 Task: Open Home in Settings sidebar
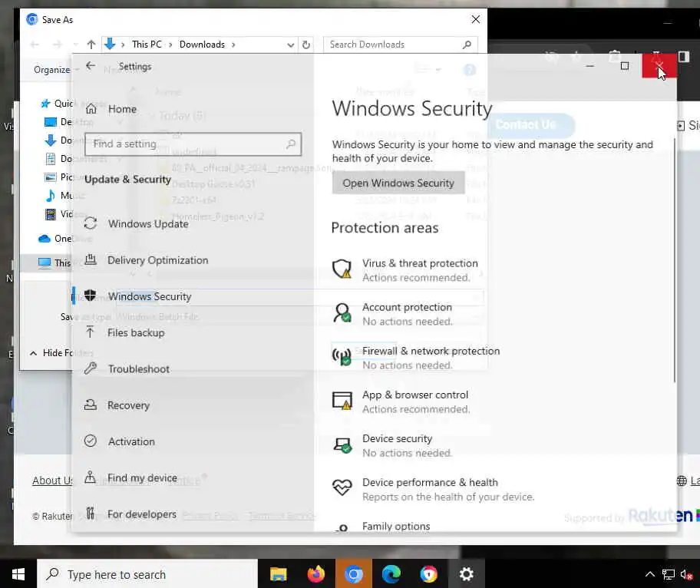pyautogui.click(x=122, y=109)
